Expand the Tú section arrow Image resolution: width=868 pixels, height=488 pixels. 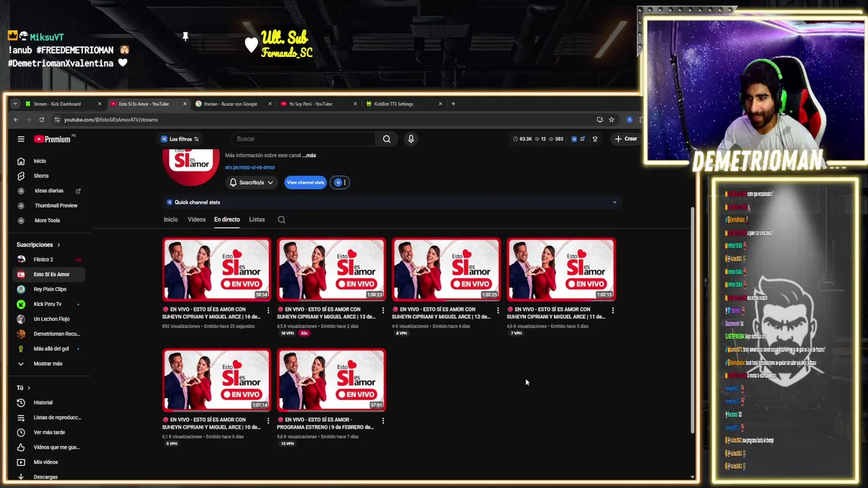click(x=28, y=388)
